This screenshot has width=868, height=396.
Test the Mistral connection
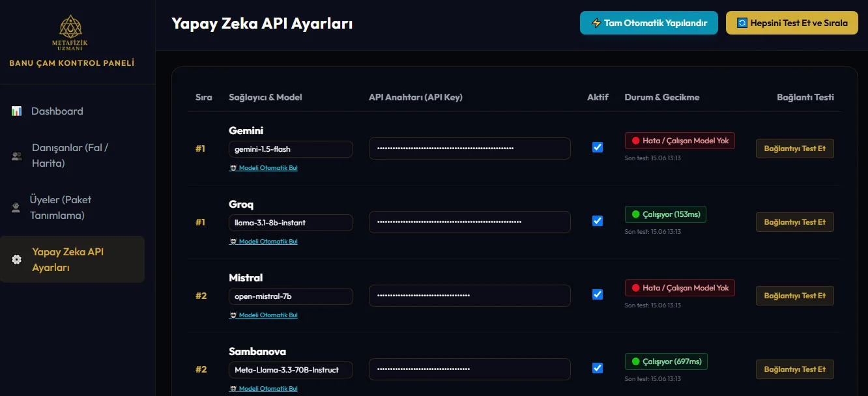point(795,296)
